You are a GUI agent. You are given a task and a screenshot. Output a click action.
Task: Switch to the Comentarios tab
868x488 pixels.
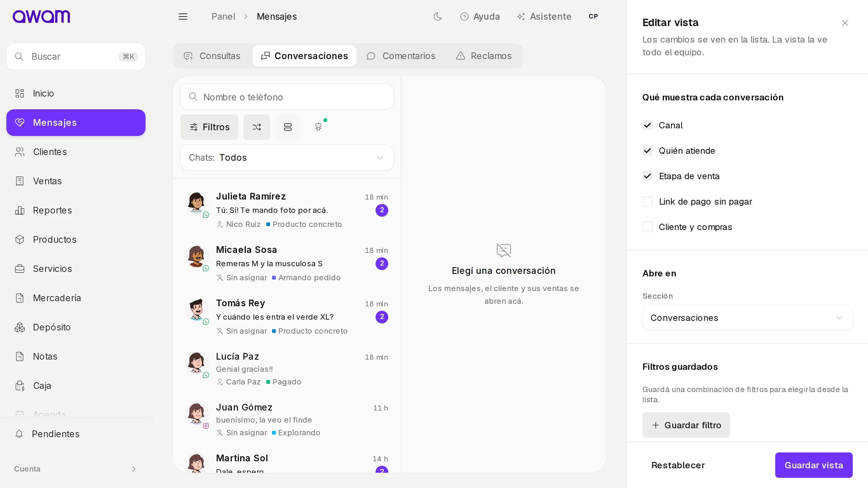(401, 56)
